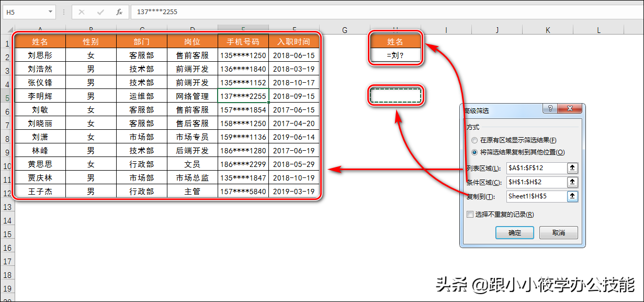Image resolution: width=644 pixels, height=302 pixels.
Task: Click the formula bar showing 137****2255
Action: click(x=157, y=12)
